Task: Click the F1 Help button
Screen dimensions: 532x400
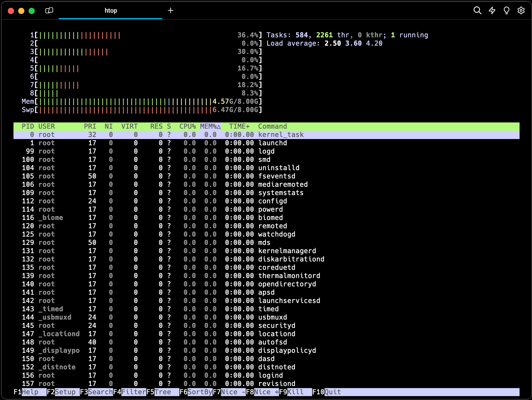Action: pyautogui.click(x=30, y=392)
